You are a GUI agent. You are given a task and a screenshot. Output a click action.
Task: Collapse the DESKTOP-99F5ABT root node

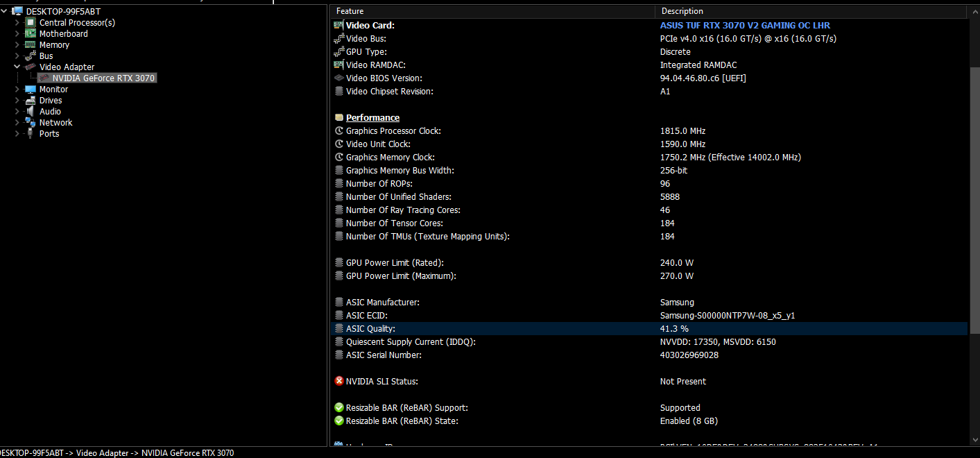coord(6,11)
